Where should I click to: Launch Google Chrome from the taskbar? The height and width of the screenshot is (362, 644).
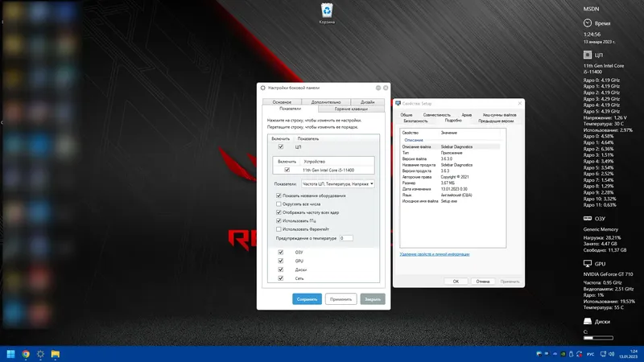(26, 354)
